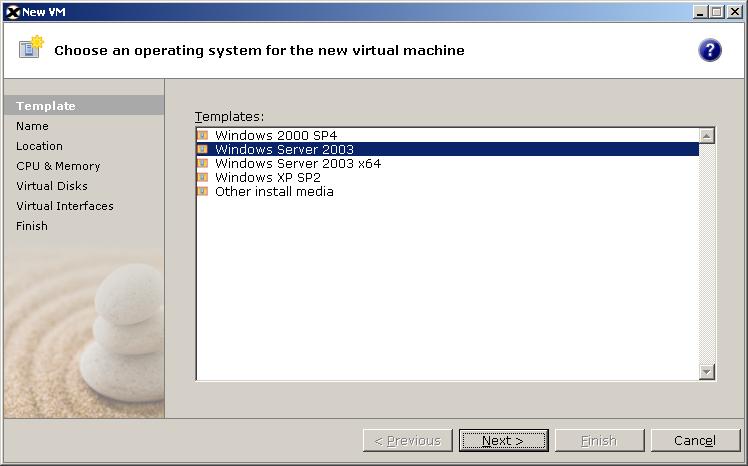This screenshot has height=466, width=748.
Task: Select the Windows Server 2003 template
Action: tap(447, 149)
